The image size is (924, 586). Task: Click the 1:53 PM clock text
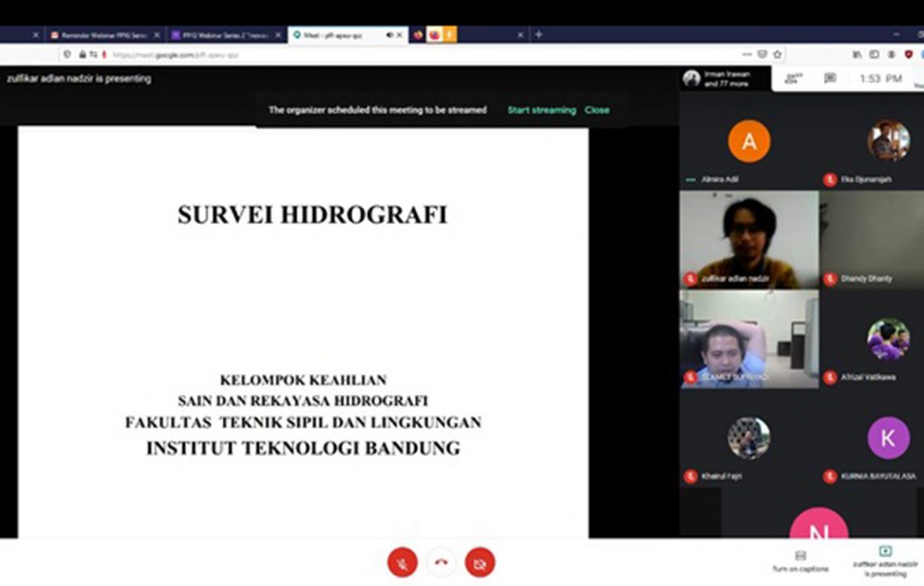click(x=881, y=79)
